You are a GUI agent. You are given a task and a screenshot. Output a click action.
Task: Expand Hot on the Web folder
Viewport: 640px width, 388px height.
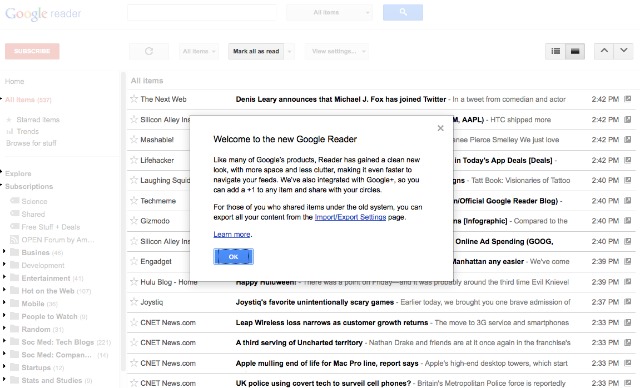click(4, 290)
